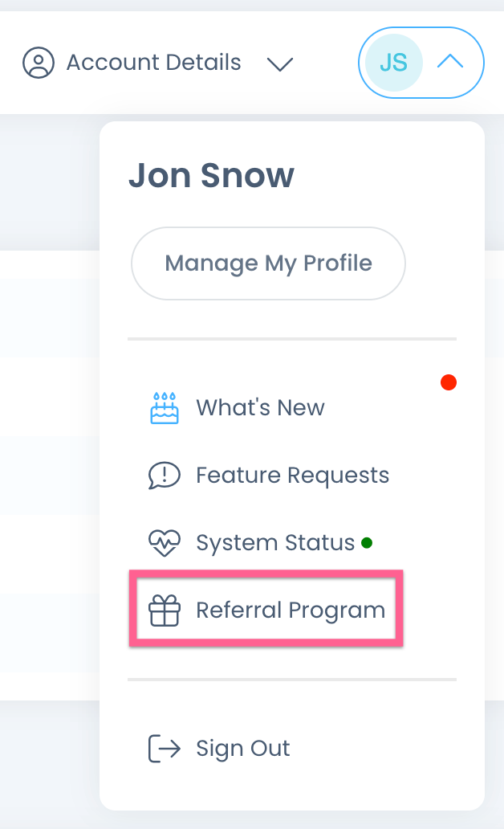Click the Manage My Profile button

268,263
